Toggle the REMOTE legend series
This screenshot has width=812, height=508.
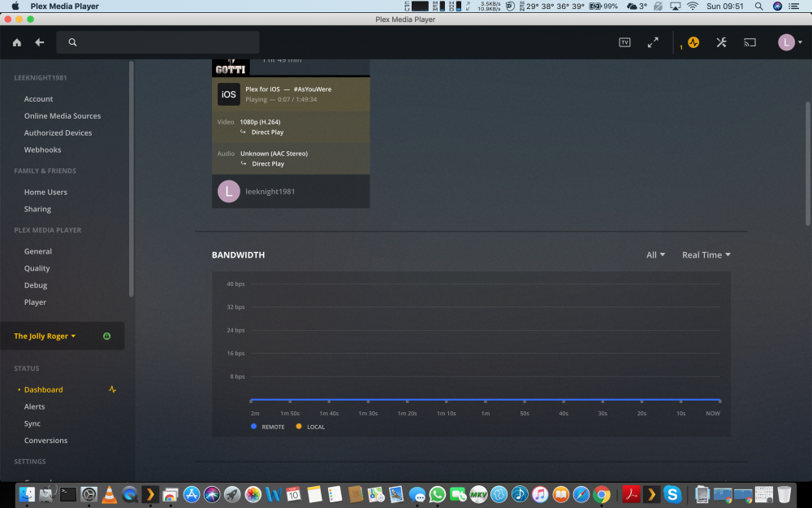click(268, 427)
